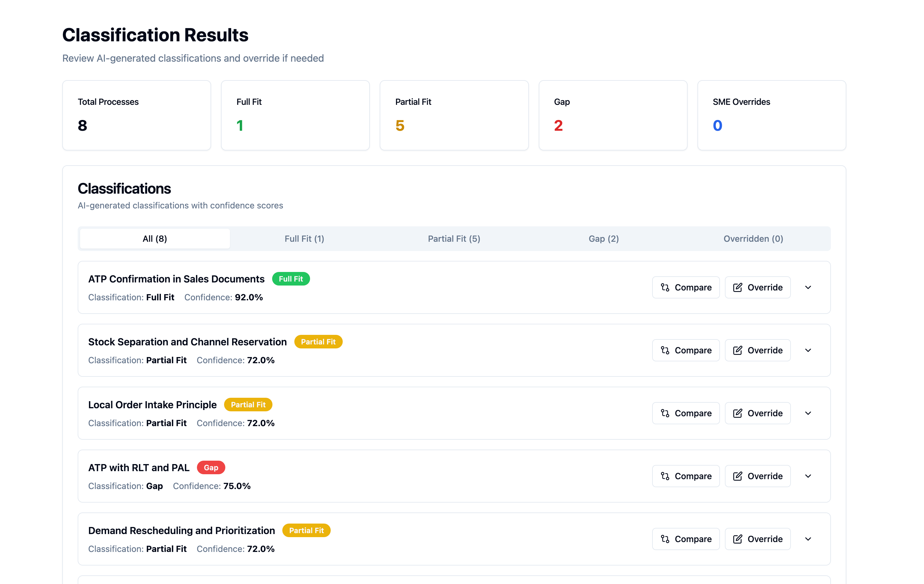This screenshot has height=584, width=924.
Task: Switch to the Partial Fit (5) tab
Action: pyautogui.click(x=454, y=238)
